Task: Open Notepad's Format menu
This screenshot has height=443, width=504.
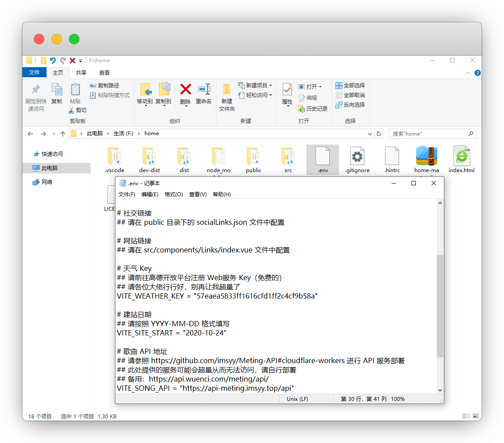Action: [x=173, y=194]
